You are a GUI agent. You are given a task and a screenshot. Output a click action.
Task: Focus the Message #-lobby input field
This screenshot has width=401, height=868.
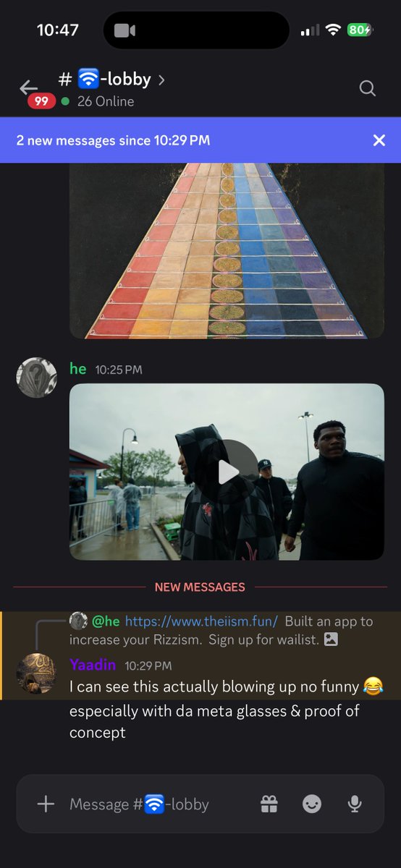point(139,804)
